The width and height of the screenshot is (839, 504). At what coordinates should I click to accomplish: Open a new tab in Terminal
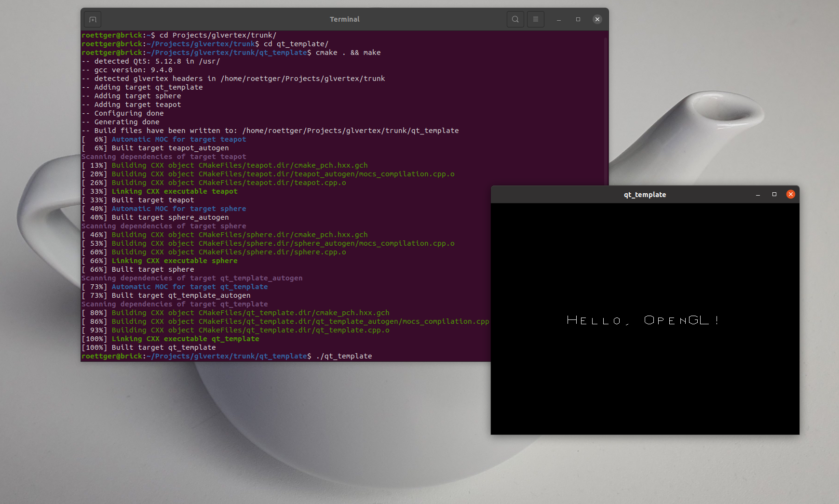pos(93,19)
